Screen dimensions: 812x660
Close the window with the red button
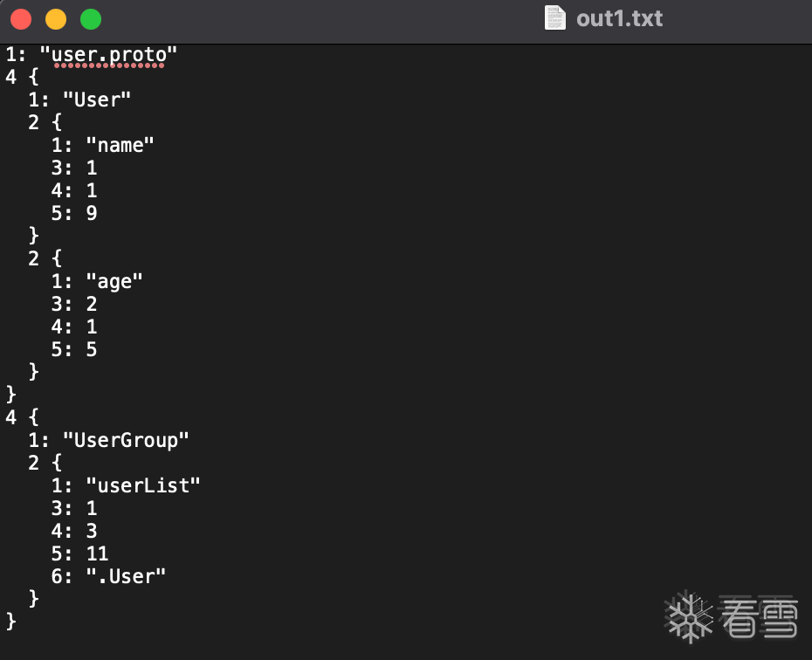21,20
